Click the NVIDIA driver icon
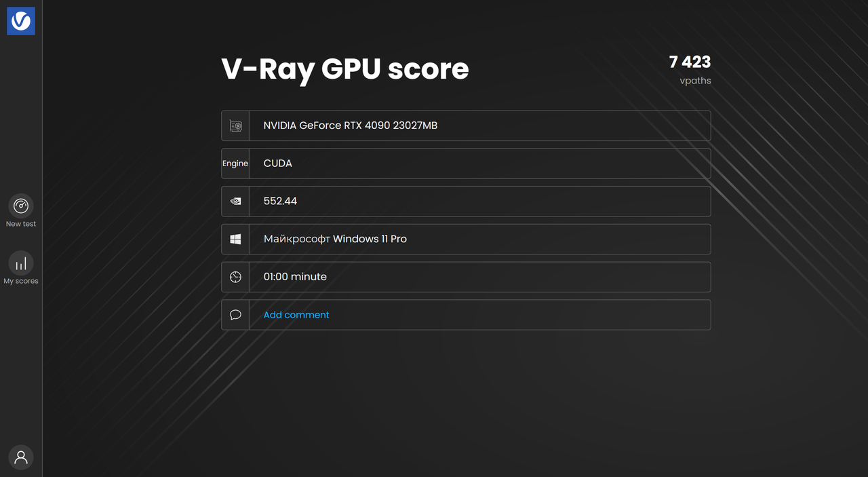 click(x=235, y=202)
